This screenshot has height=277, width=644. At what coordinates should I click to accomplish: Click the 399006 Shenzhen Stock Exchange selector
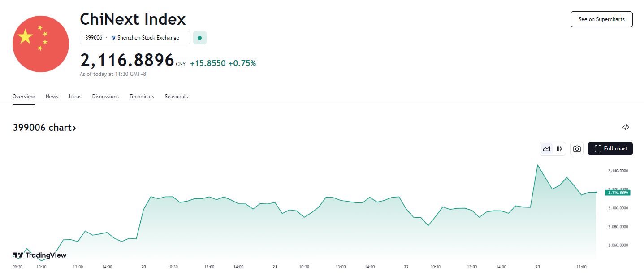coord(134,38)
